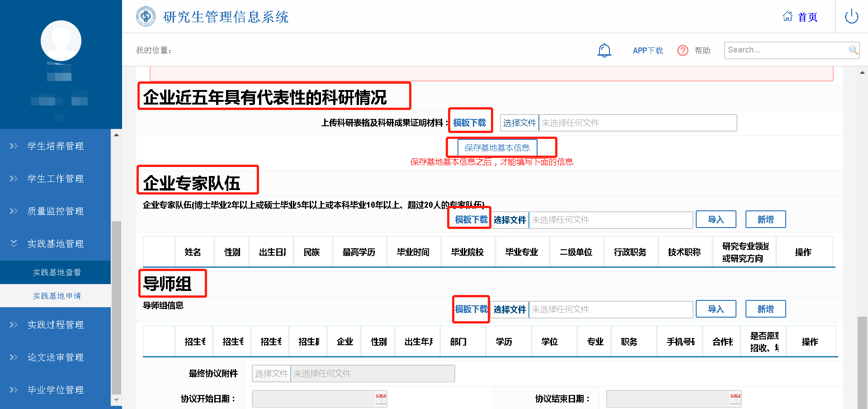Select 实践基地查看 submenu item
This screenshot has height=409, width=868.
(57, 272)
